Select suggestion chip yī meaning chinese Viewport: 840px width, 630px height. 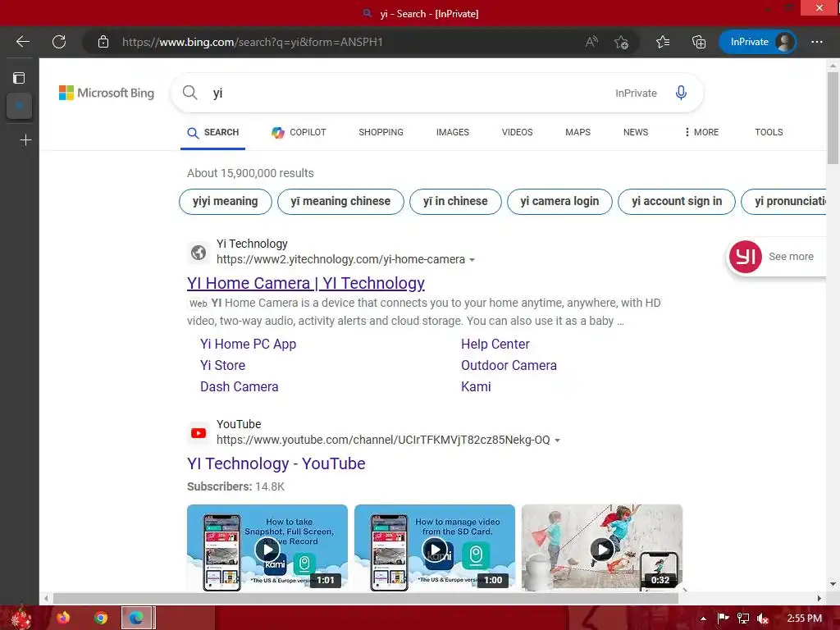[x=340, y=202]
